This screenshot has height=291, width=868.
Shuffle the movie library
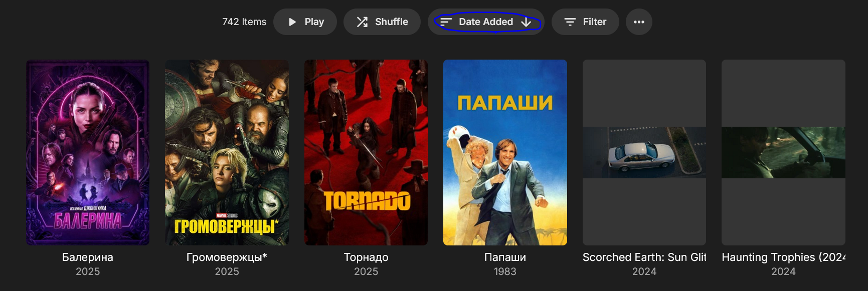(x=382, y=22)
